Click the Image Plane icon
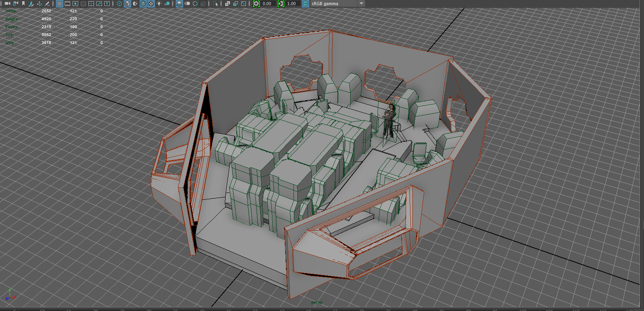Screen dimensions: 644x311 click(x=31, y=4)
